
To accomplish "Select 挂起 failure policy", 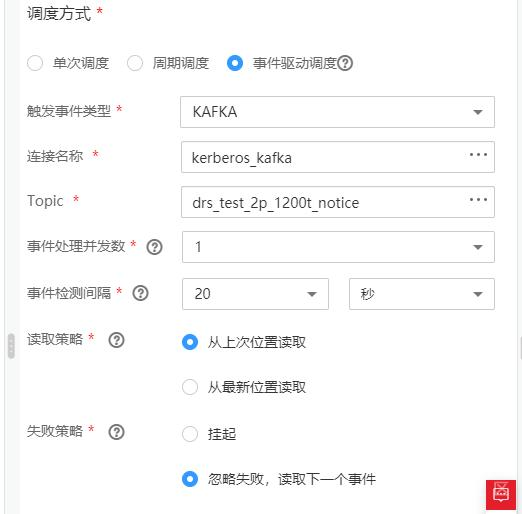I will (x=190, y=434).
